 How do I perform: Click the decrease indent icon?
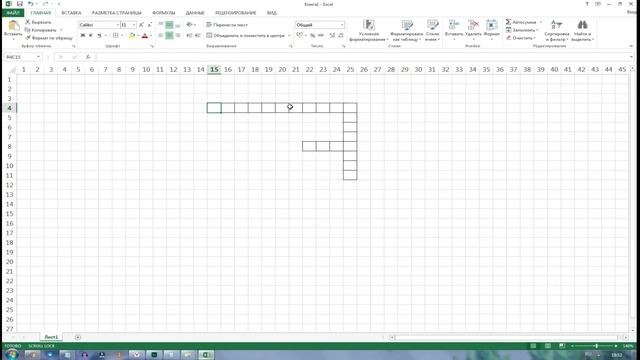189,36
